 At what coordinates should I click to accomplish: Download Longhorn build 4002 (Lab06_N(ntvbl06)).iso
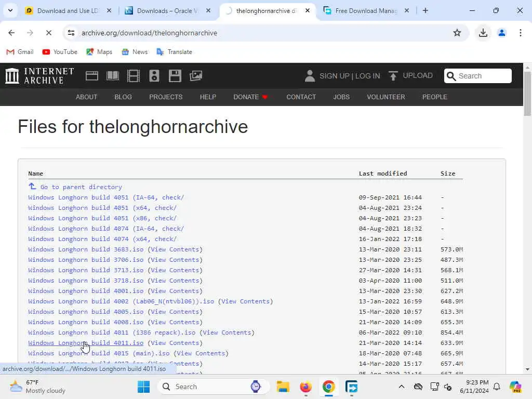(121, 301)
